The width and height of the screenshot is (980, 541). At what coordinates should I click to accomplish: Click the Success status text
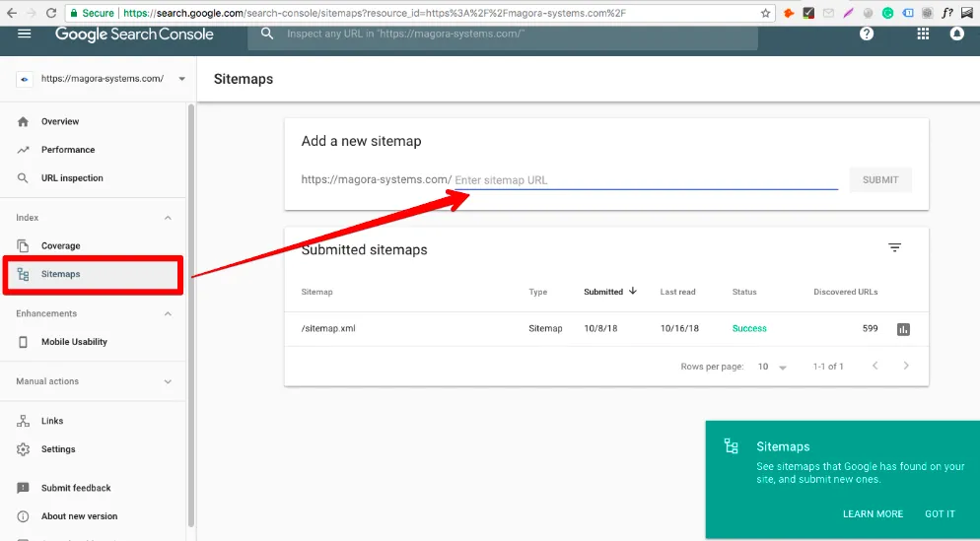(x=749, y=328)
